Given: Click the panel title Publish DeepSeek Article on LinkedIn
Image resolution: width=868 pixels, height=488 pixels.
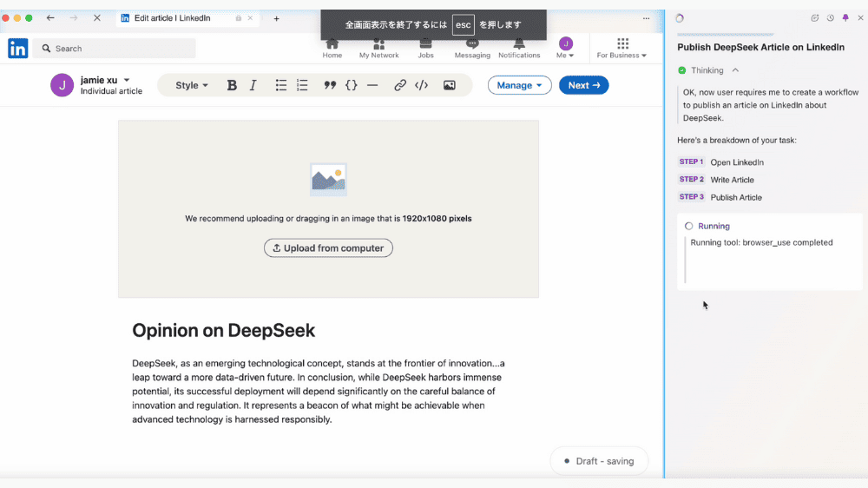Looking at the screenshot, I should [760, 47].
